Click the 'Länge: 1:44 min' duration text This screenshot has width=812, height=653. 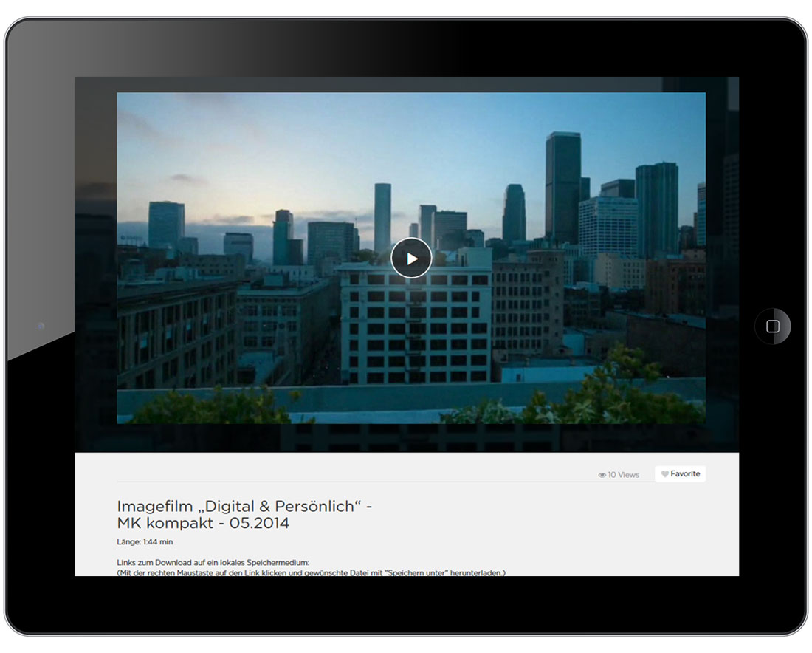click(x=145, y=542)
